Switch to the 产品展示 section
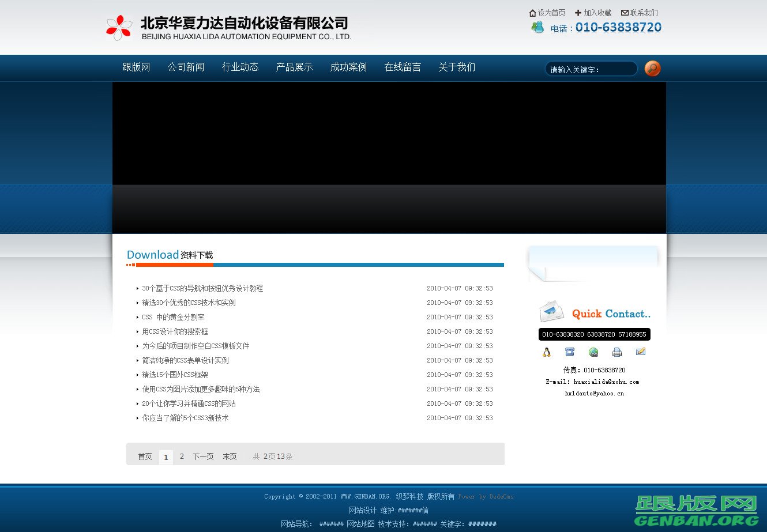The image size is (767, 532). click(294, 67)
